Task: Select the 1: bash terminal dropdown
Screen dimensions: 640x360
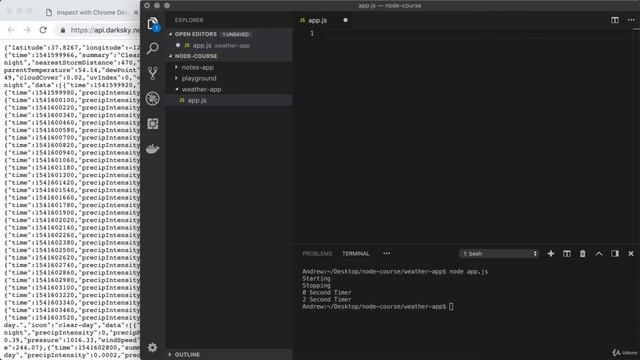Action: pos(499,253)
